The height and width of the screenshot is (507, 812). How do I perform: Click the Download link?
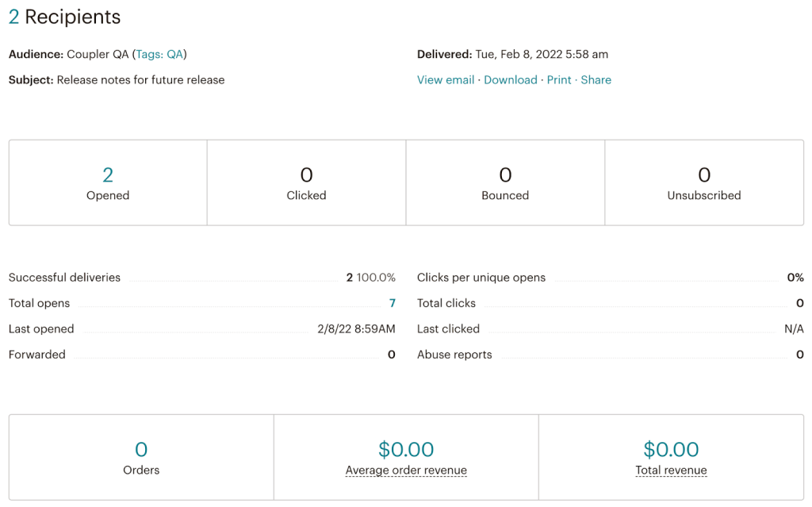tap(510, 79)
